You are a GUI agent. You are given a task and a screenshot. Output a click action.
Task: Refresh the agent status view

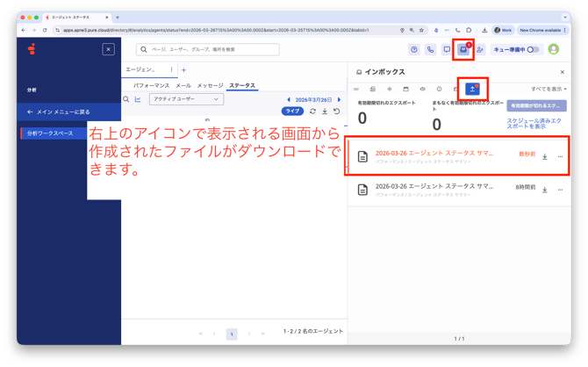tap(312, 112)
